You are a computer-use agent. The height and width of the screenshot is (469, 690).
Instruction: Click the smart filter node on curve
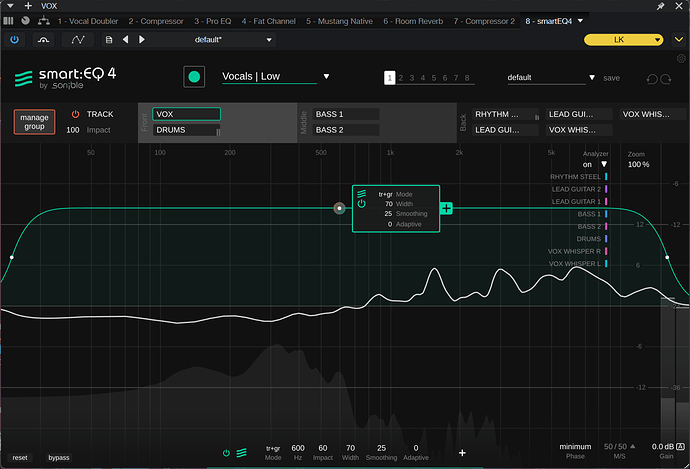point(339,208)
